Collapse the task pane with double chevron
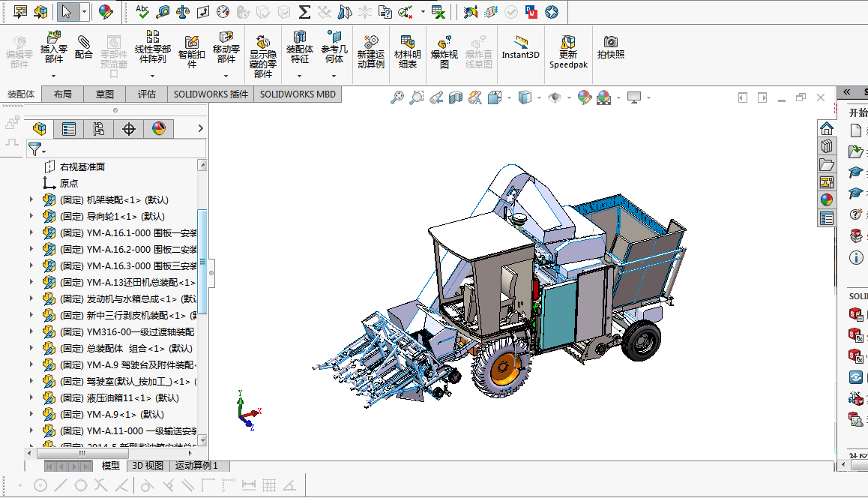The image size is (868, 498). tap(846, 92)
